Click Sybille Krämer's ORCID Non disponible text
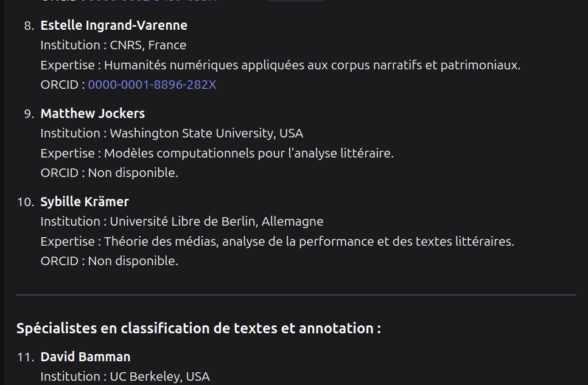 point(133,261)
